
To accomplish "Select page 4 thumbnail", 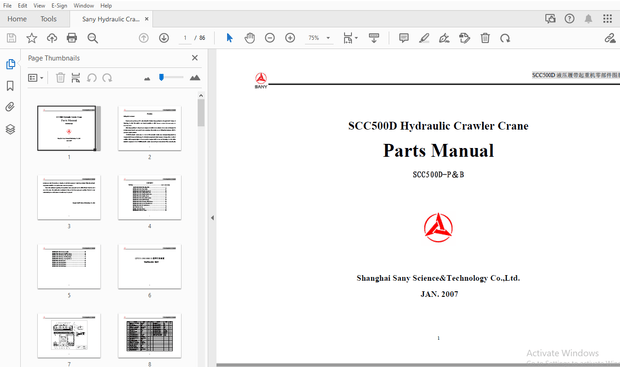I will click(x=149, y=197).
